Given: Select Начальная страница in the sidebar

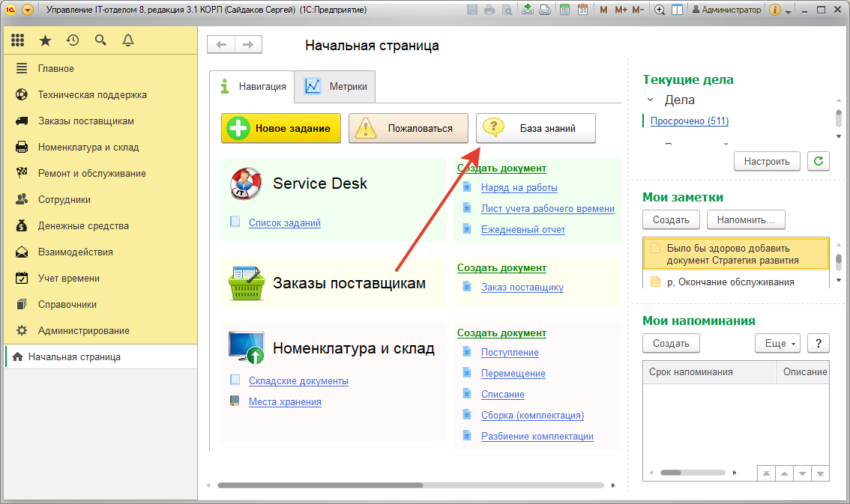Looking at the screenshot, I should click(101, 356).
